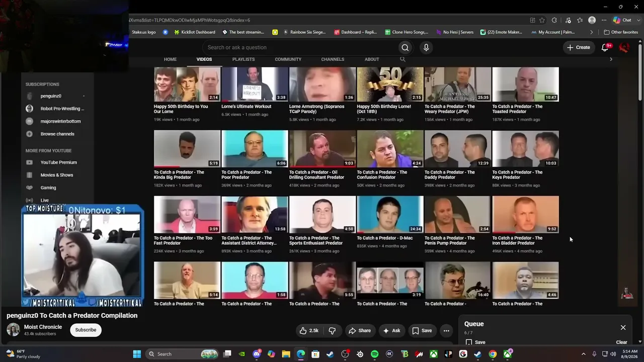This screenshot has width=644, height=362.
Task: Open the Stake.us logo bookmark
Action: tap(143, 32)
